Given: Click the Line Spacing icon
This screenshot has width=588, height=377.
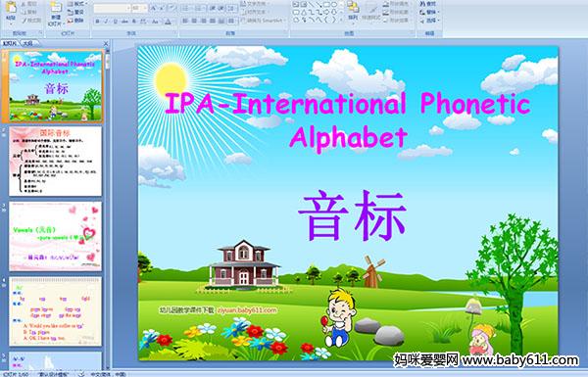Looking at the screenshot, I should [231, 8].
